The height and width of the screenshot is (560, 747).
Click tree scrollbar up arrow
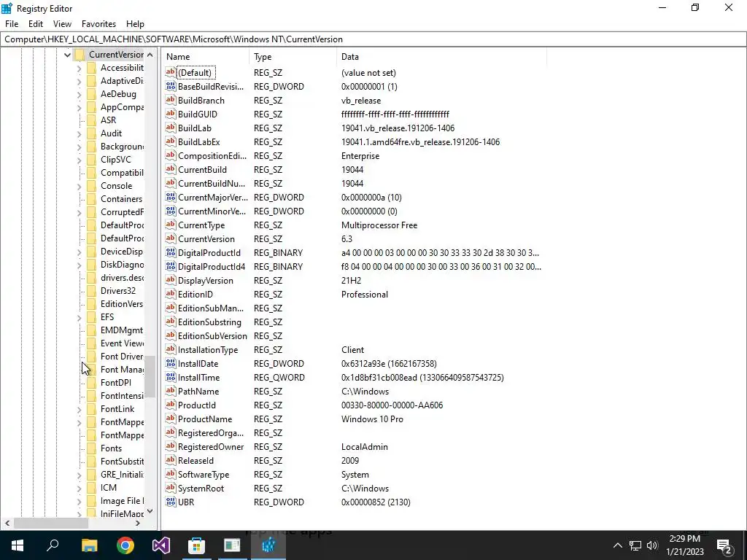(150, 55)
